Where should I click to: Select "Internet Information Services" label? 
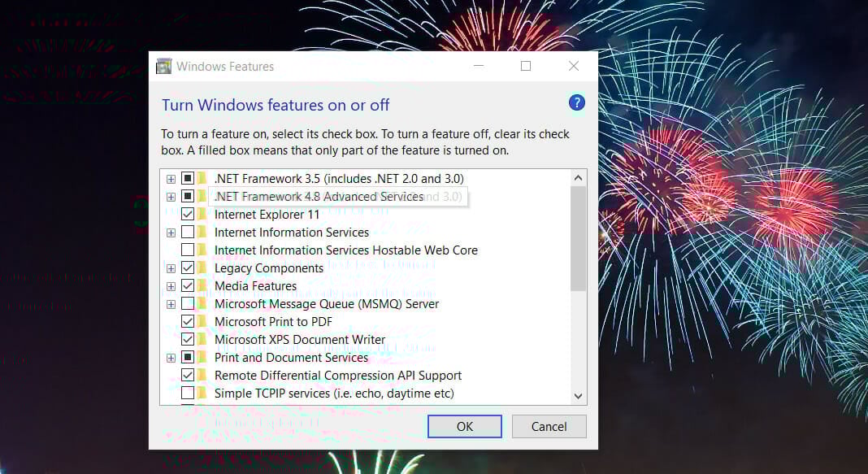click(291, 232)
